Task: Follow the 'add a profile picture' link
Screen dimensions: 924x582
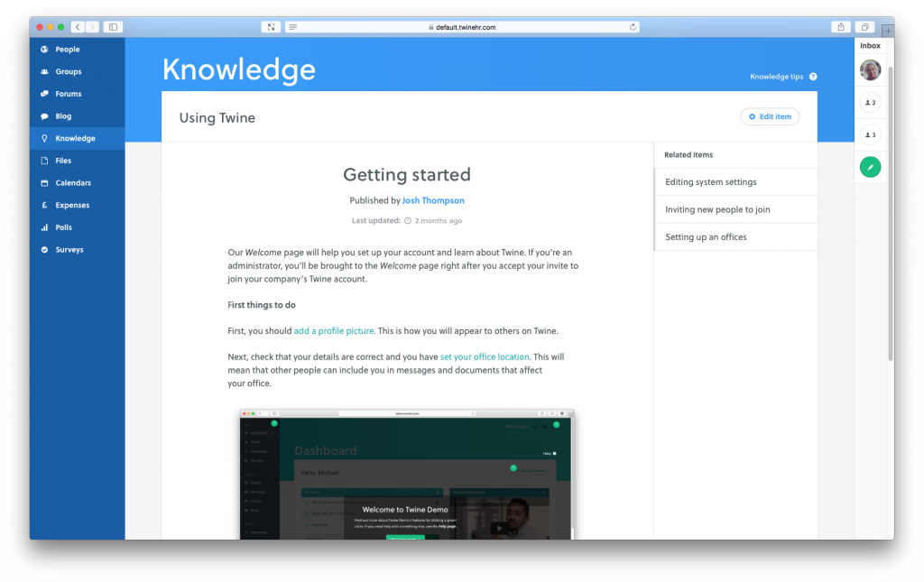Action: [334, 331]
